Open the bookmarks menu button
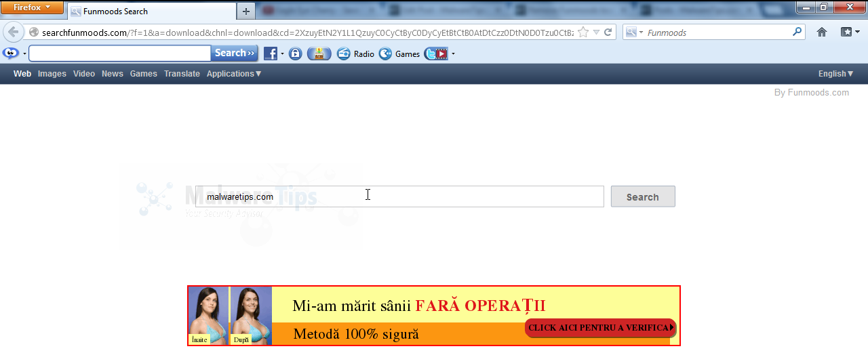 tap(850, 32)
